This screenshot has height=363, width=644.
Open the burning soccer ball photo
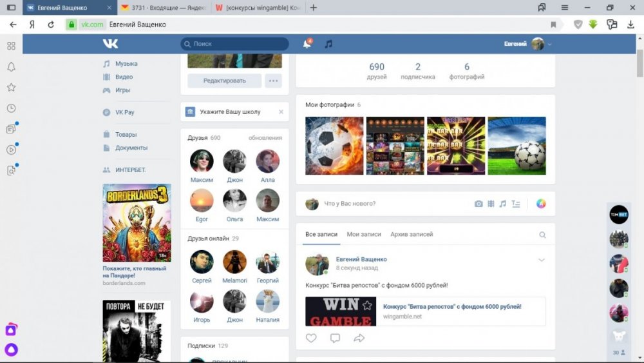(x=334, y=146)
